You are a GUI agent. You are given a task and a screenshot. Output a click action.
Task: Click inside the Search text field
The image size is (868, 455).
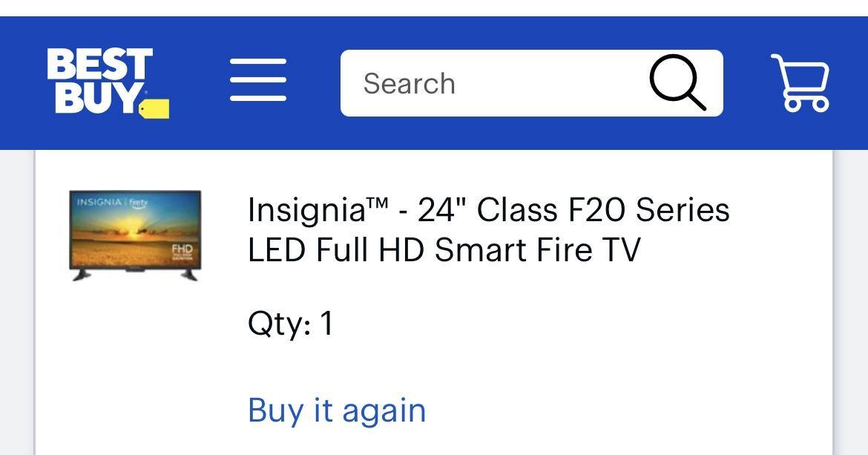point(490,83)
